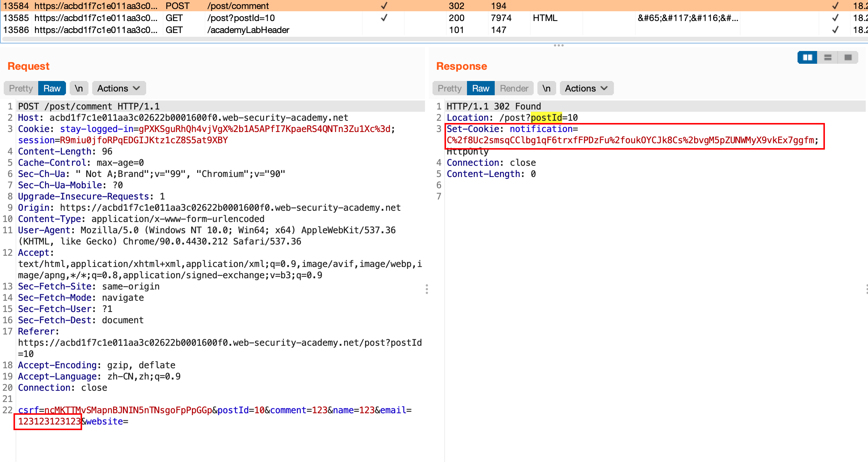
Task: Switch to side-by-side layout view
Action: [x=807, y=57]
